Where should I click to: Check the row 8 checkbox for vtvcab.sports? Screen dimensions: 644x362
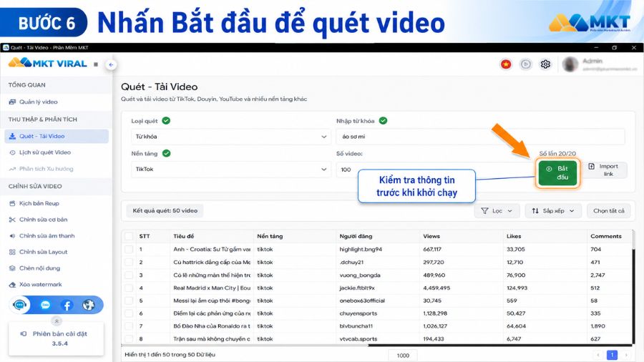[129, 339]
